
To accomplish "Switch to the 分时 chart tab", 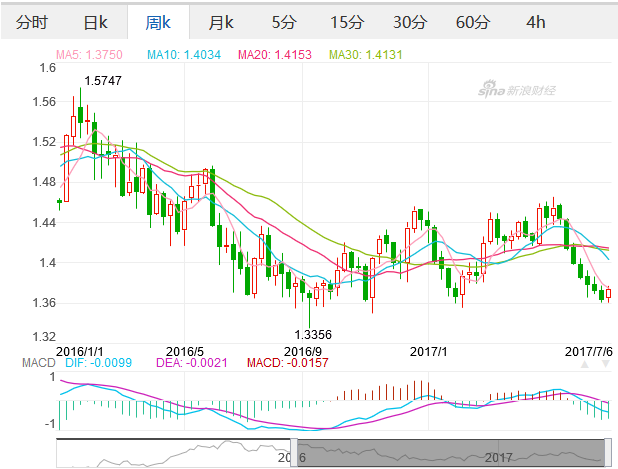I will 32,22.
